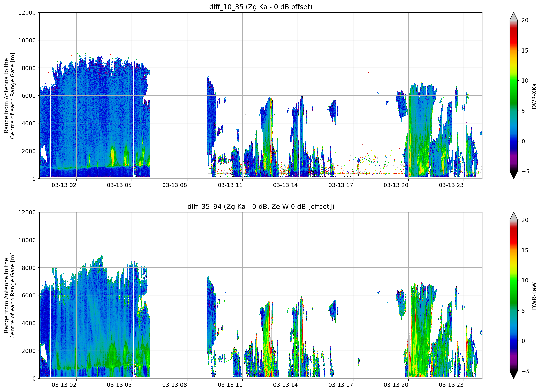Click the "15" tick on the DWR-KaW colorbar
The image size is (541, 392).
525,250
